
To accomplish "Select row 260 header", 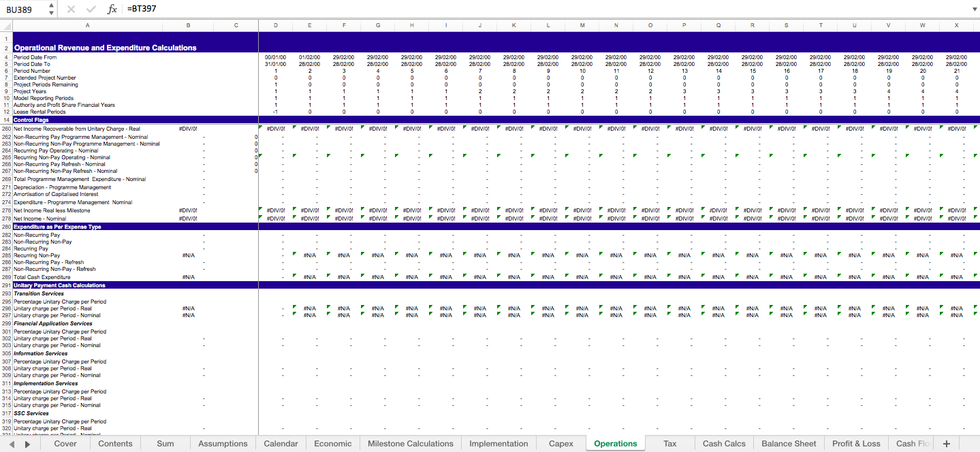I will pyautogui.click(x=6, y=129).
